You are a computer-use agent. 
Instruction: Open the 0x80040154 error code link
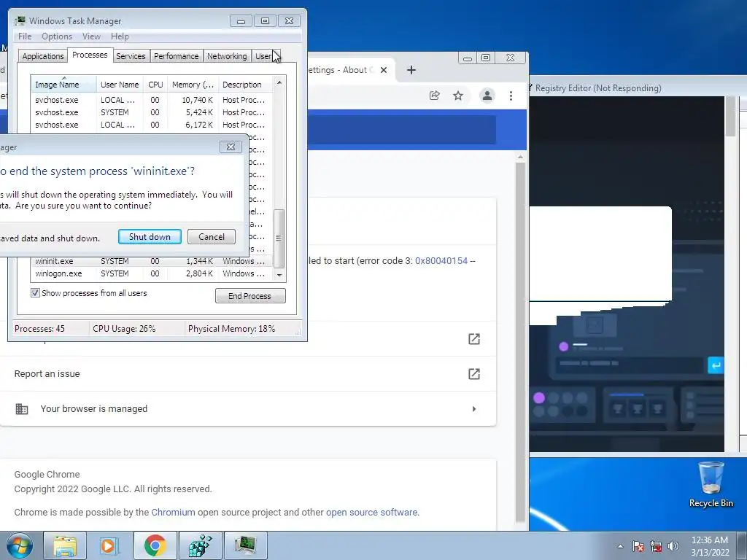[x=441, y=261]
